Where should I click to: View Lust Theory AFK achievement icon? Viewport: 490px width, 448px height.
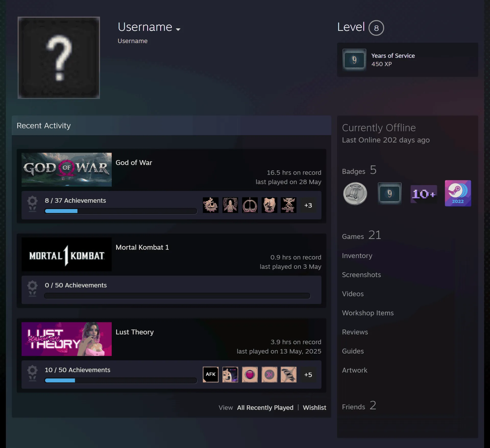211,374
